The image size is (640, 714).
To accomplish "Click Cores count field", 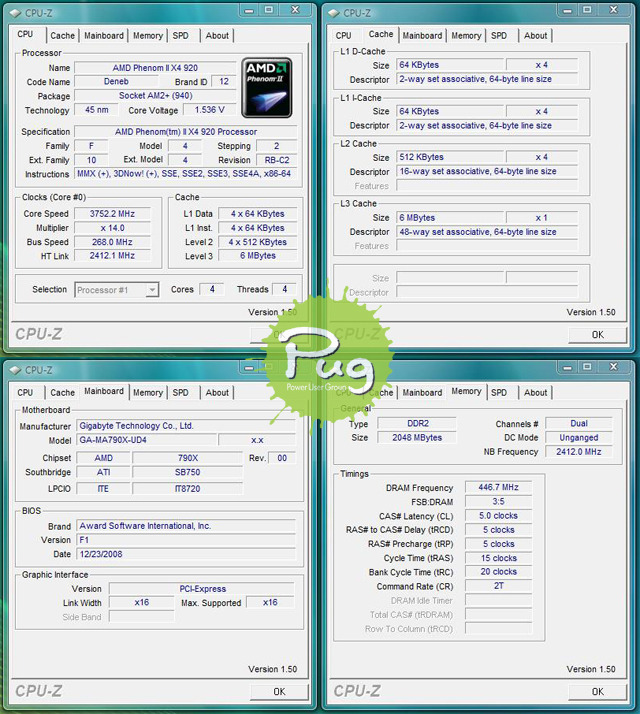I will (212, 289).
